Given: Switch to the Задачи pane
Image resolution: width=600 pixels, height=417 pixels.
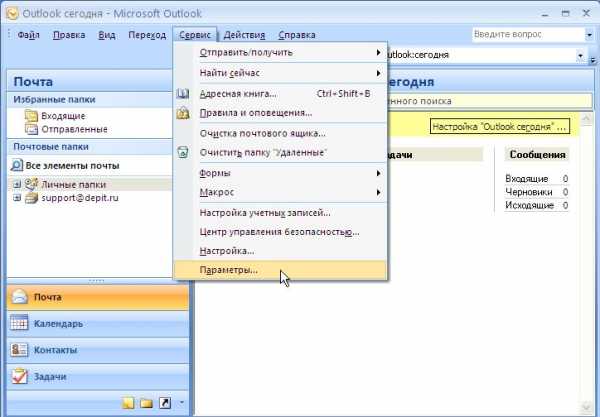Looking at the screenshot, I should (98, 376).
